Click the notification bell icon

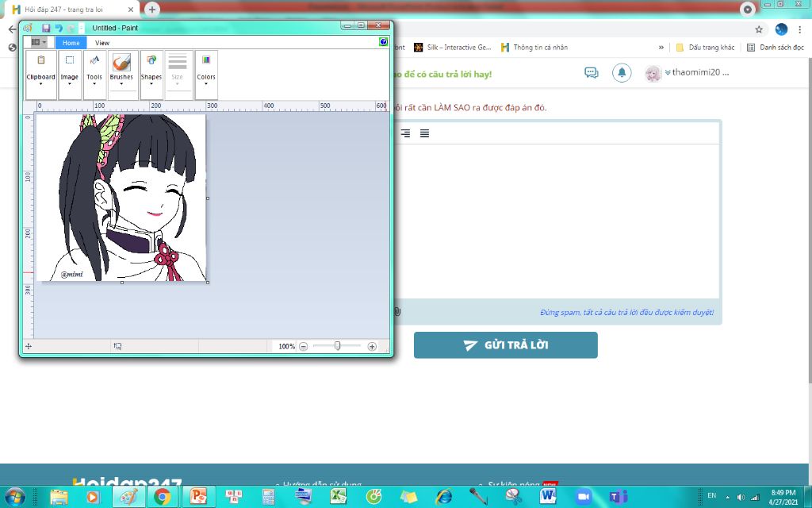click(x=622, y=73)
